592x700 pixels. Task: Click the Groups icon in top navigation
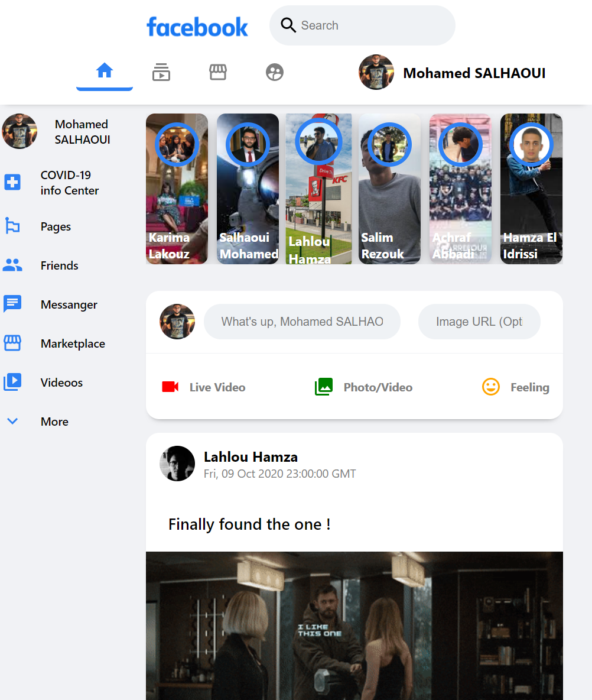coord(275,72)
